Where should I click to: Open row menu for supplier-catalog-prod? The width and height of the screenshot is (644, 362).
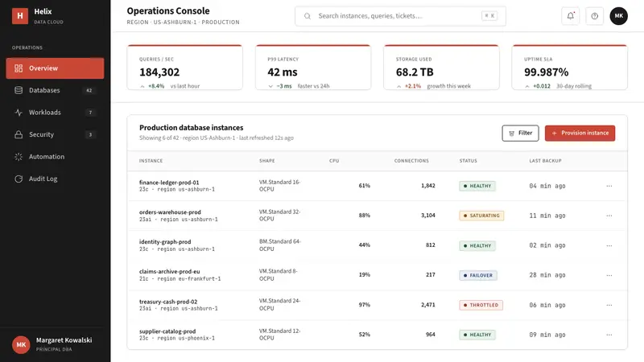(x=609, y=335)
